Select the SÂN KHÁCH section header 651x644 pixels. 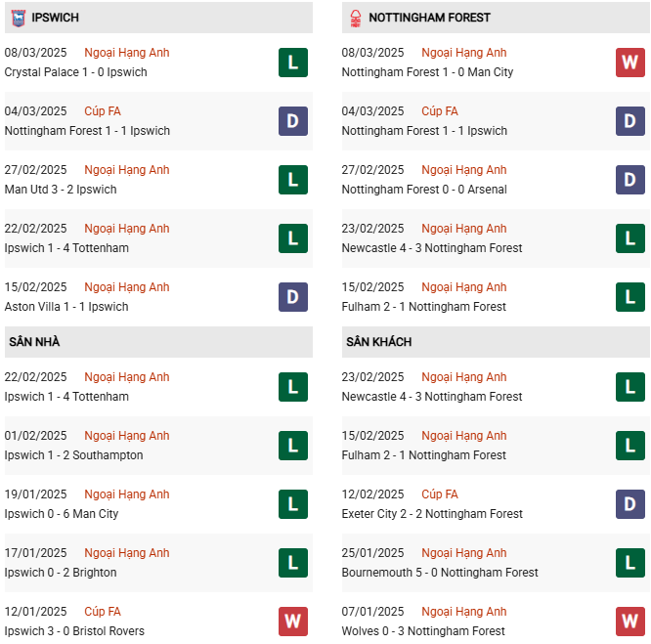pos(378,342)
